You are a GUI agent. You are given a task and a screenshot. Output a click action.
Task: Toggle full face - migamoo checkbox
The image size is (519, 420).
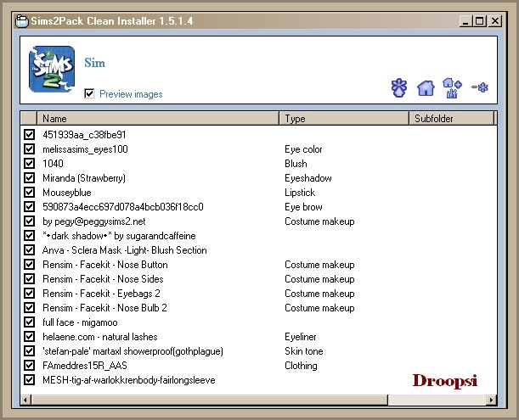click(x=29, y=322)
